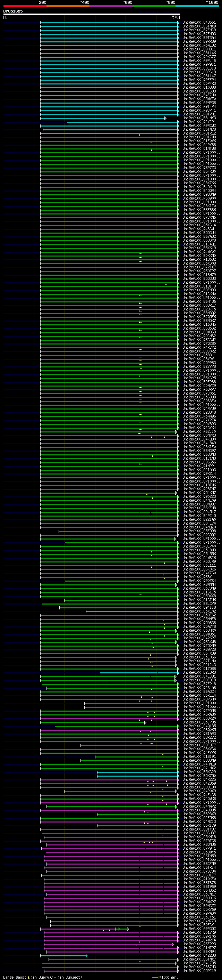This screenshot has height=980, width=222.
Task: Select hit label UniRef100_B9T3A4
Action: coord(199,38)
